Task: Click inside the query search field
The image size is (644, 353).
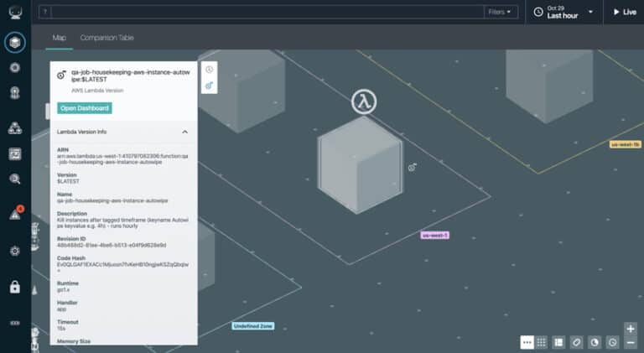Action: click(267, 12)
